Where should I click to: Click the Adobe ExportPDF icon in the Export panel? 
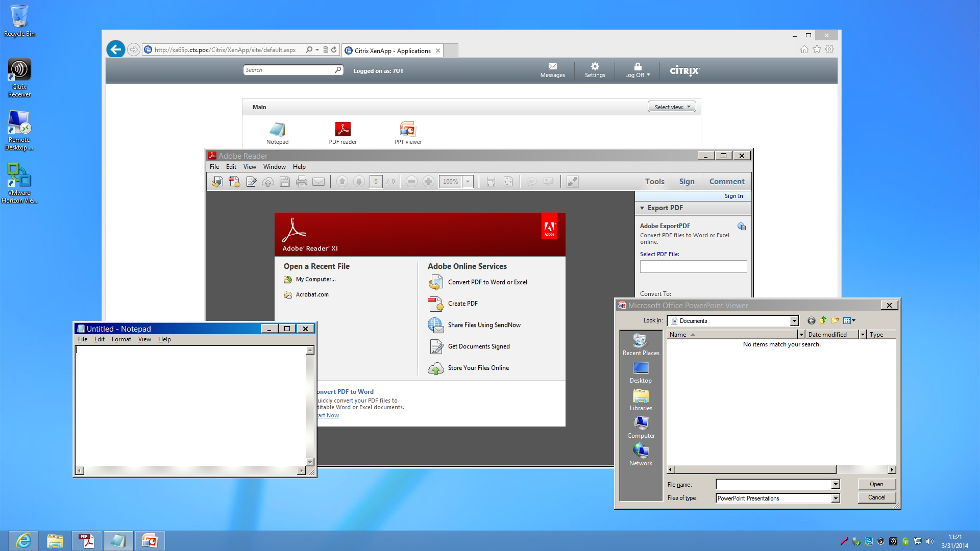pyautogui.click(x=742, y=227)
